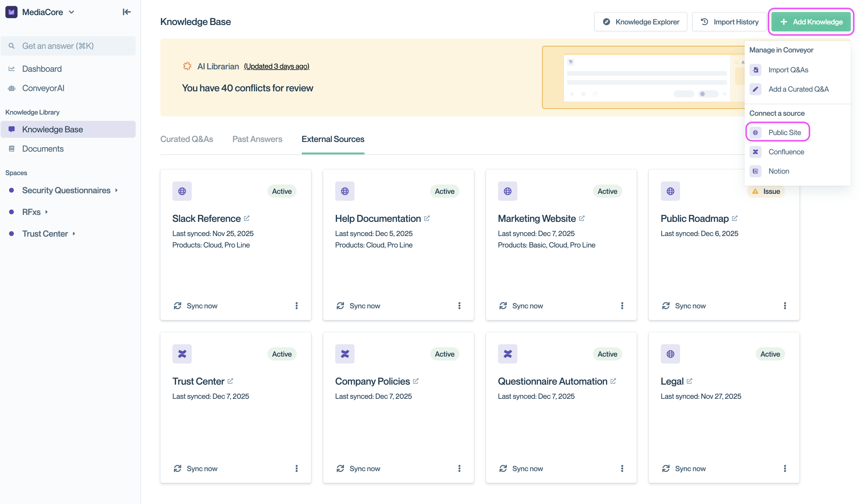Expand the Security Questionnaires space
Screen dimensions: 861x504
116,190
